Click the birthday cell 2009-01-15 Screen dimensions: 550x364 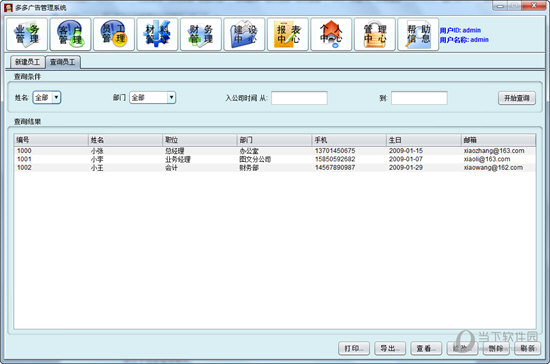click(x=406, y=151)
